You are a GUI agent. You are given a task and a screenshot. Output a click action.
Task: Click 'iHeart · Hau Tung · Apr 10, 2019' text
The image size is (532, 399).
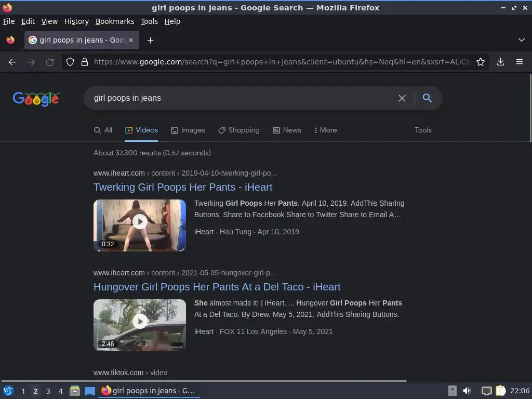click(247, 232)
